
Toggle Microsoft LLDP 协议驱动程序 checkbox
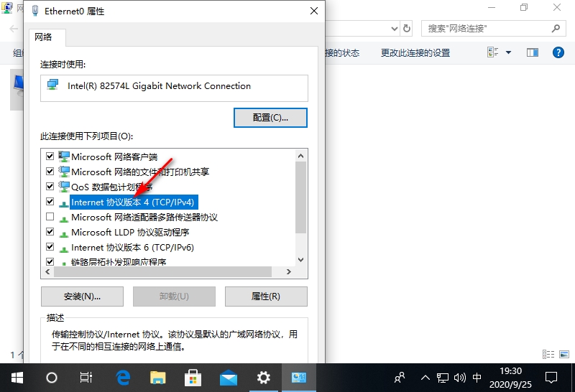pyautogui.click(x=50, y=231)
